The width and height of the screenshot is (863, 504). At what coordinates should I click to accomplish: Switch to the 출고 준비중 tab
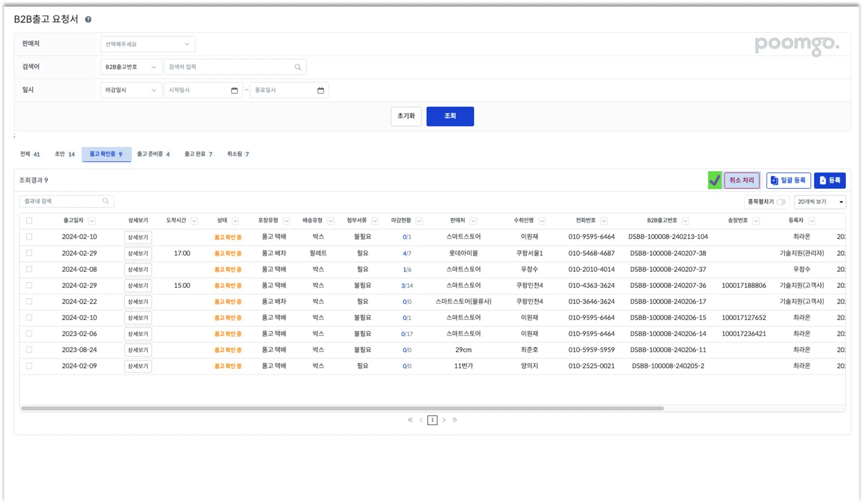tap(153, 154)
